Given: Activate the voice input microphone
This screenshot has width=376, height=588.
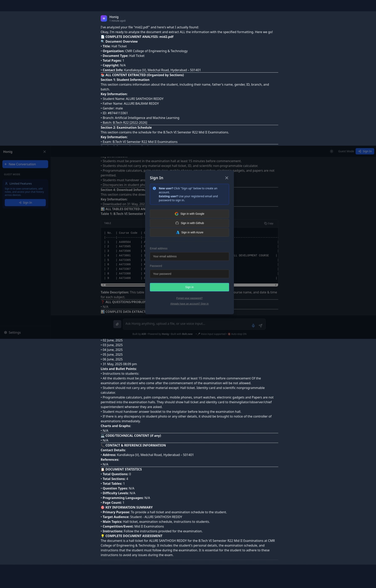Looking at the screenshot, I should (253, 326).
